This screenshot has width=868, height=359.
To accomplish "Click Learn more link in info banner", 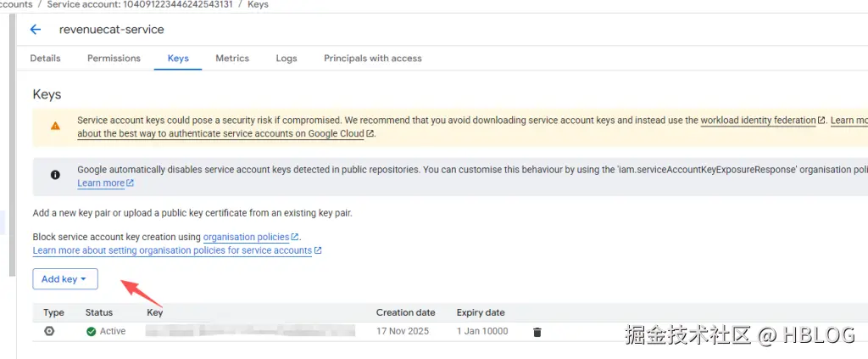I will click(x=101, y=183).
